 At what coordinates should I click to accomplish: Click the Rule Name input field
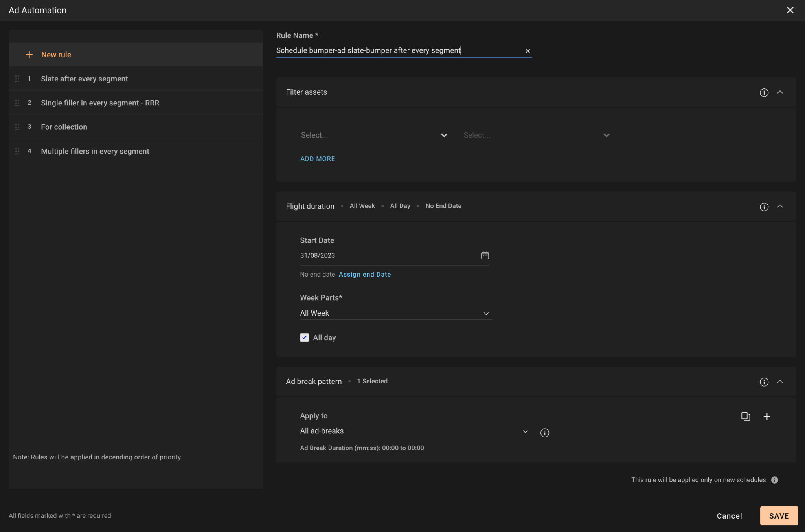click(x=397, y=50)
